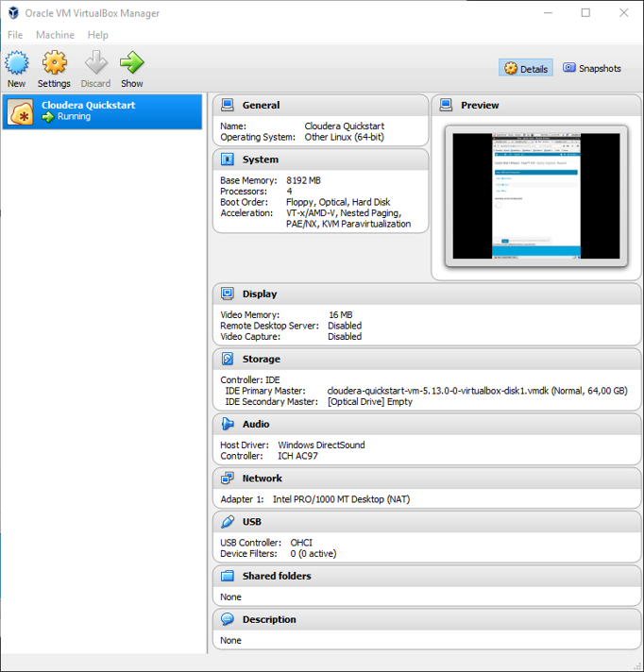Click the Discard toolbar arrow icon

[x=95, y=62]
